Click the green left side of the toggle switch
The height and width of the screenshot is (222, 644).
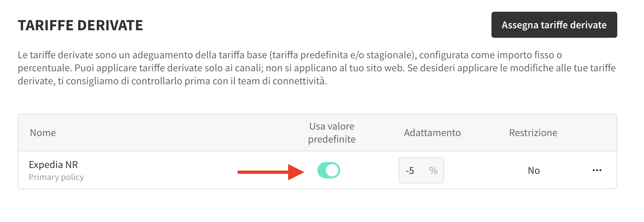click(322, 170)
